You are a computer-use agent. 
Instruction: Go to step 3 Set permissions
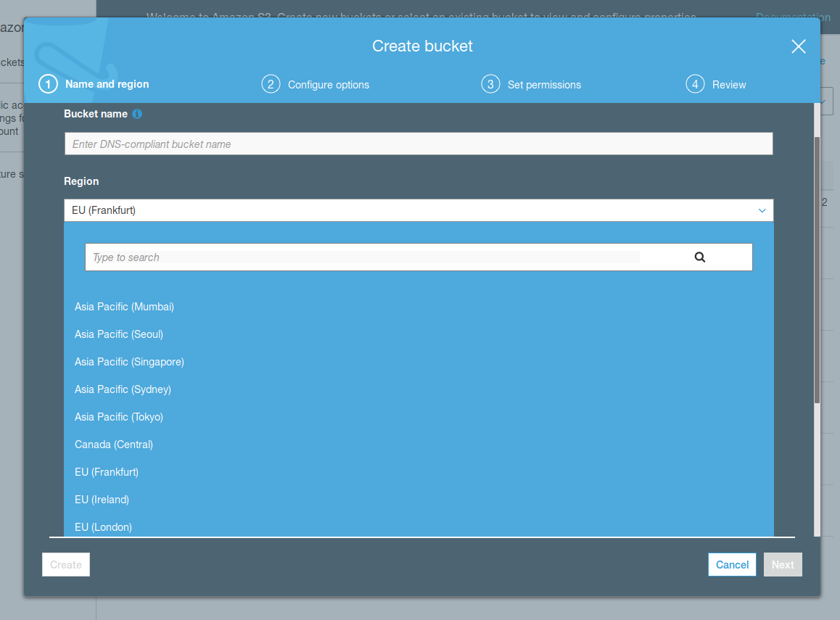point(531,85)
